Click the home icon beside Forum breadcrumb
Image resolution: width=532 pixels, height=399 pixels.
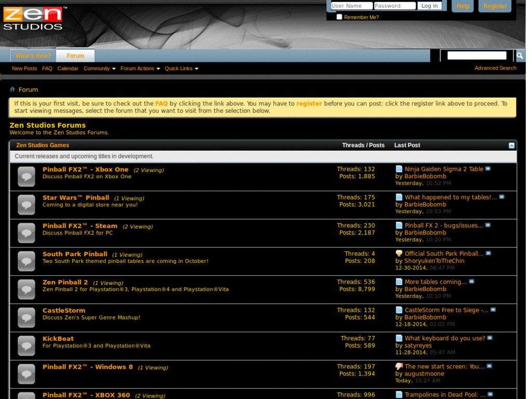coord(12,89)
